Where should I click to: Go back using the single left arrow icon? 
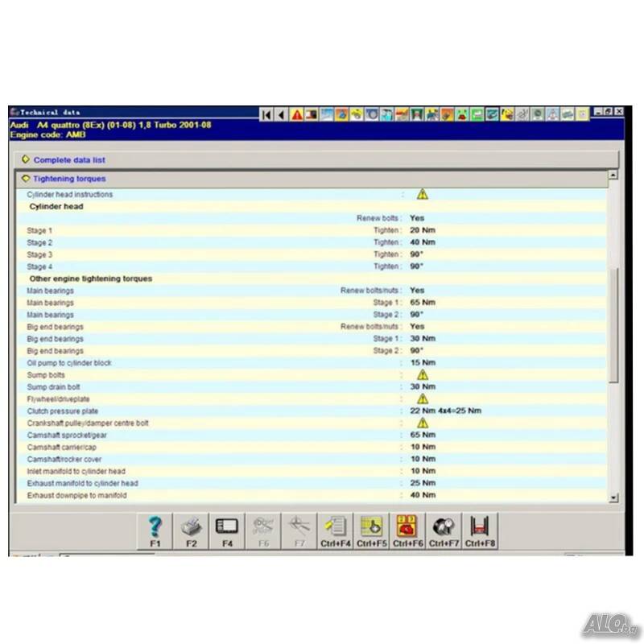pos(281,114)
